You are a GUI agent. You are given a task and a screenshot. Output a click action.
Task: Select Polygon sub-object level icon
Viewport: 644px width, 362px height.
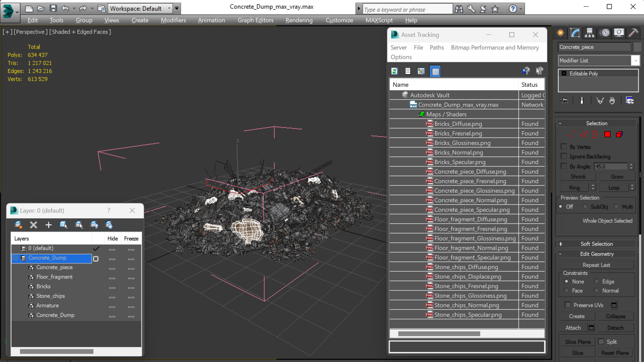(x=607, y=134)
